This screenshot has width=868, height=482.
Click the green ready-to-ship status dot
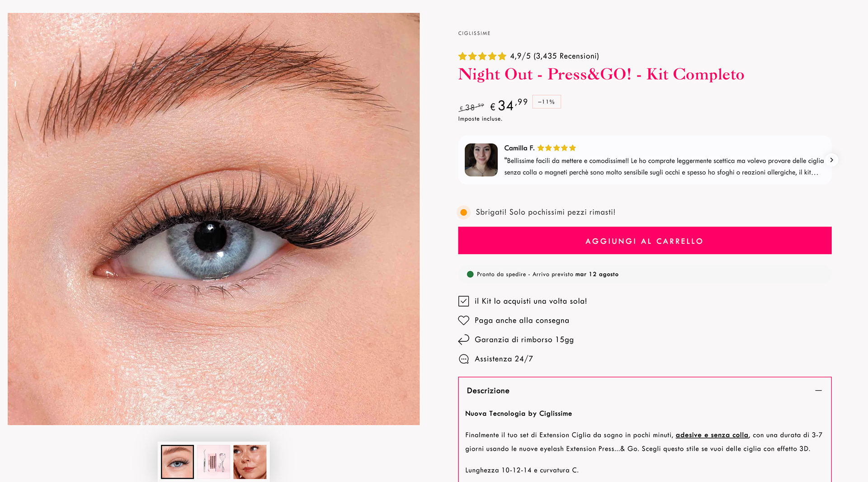point(470,274)
